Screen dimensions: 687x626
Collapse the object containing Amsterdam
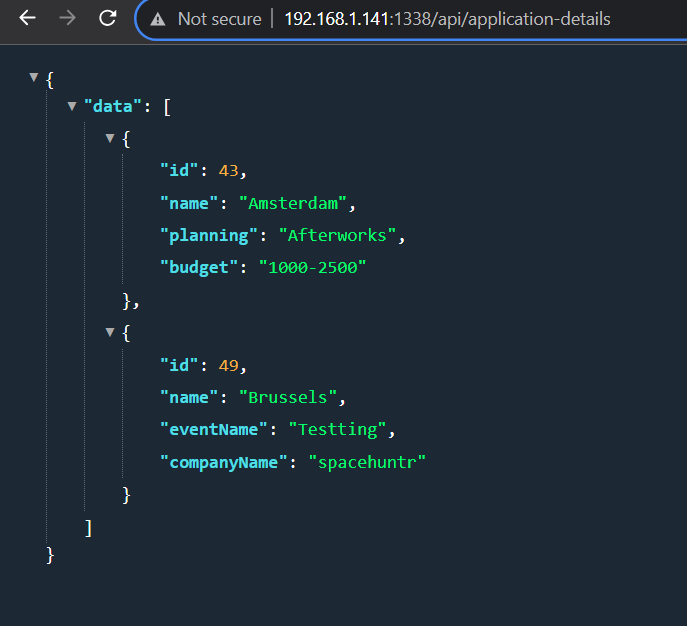(x=111, y=138)
